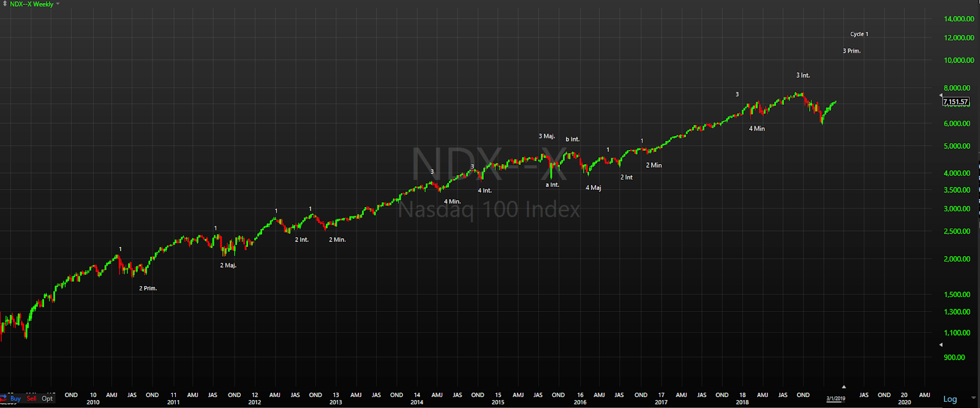Click the Sell button

[x=32, y=398]
